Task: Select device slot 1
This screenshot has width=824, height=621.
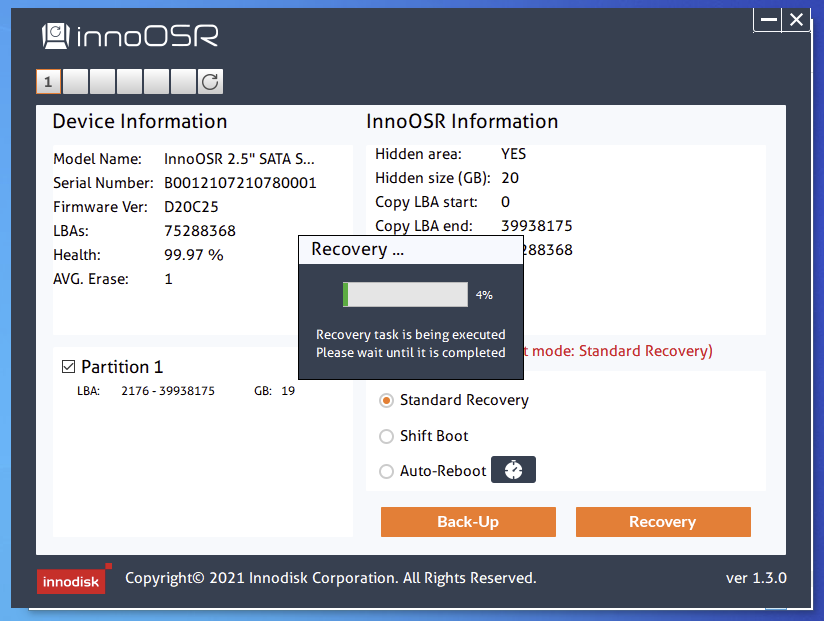Action: [x=49, y=82]
